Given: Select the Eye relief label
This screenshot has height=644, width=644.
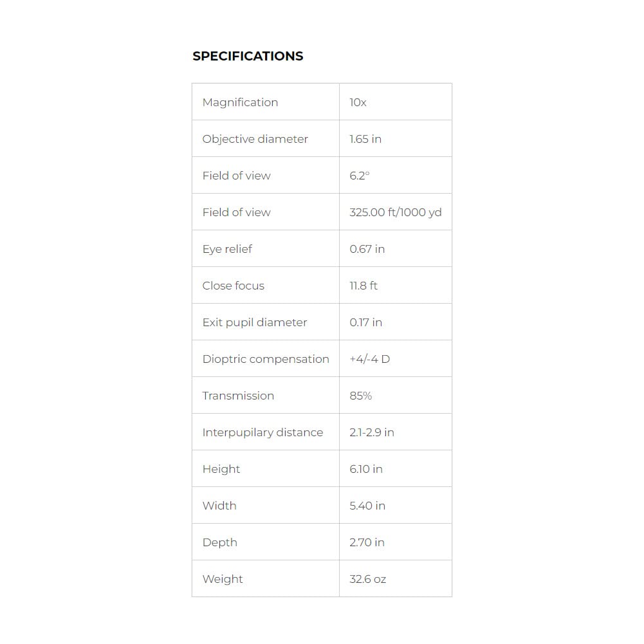Looking at the screenshot, I should (227, 249).
